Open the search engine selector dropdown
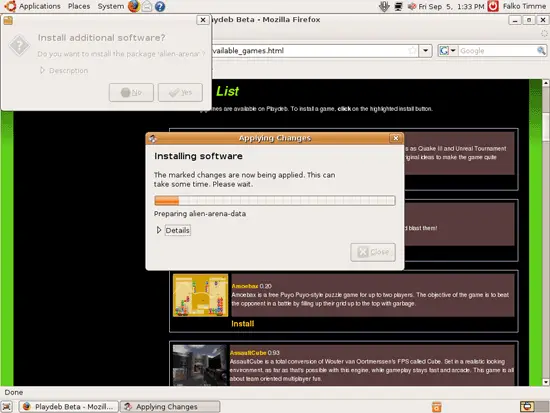This screenshot has height=413, width=550. coord(448,51)
